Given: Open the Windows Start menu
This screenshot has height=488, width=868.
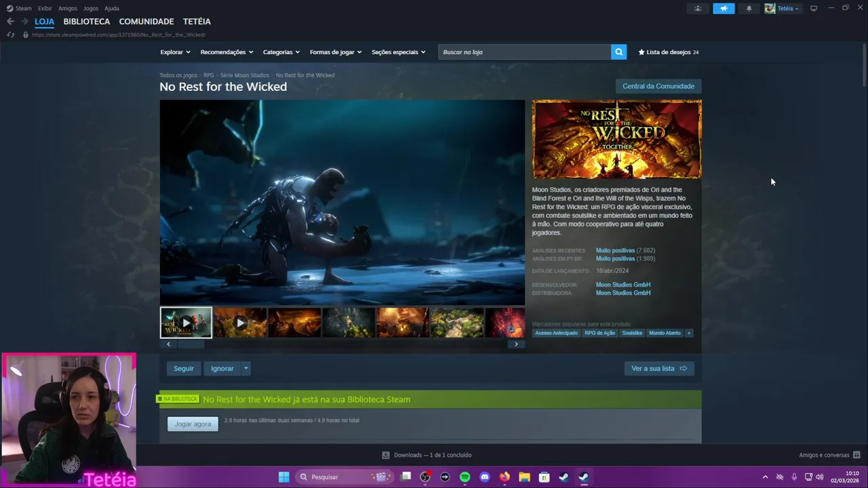Looking at the screenshot, I should (x=284, y=476).
